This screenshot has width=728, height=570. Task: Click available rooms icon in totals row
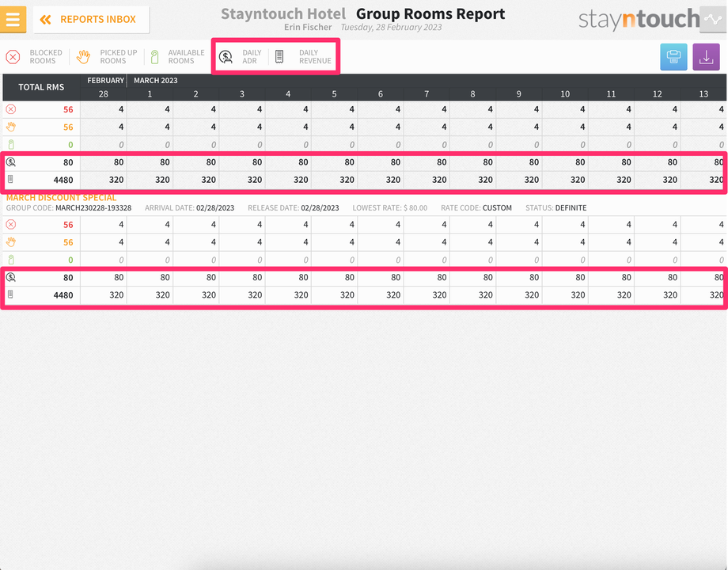[x=11, y=144]
